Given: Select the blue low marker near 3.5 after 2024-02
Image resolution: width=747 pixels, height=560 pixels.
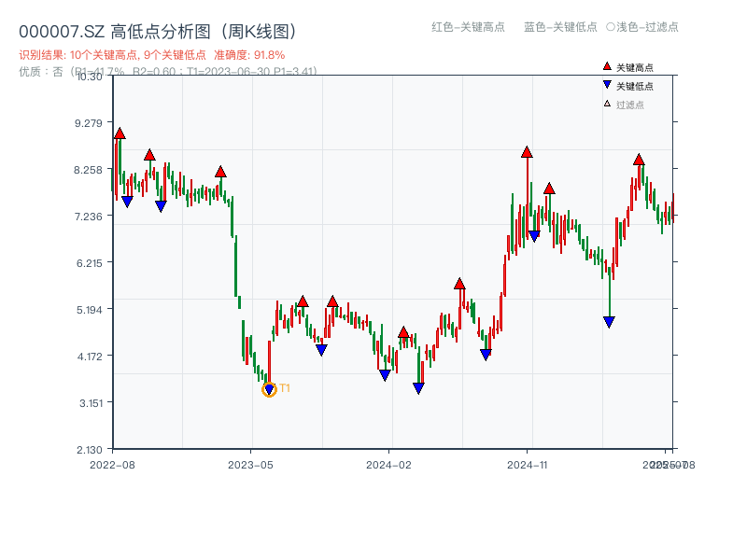Looking at the screenshot, I should pos(418,388).
